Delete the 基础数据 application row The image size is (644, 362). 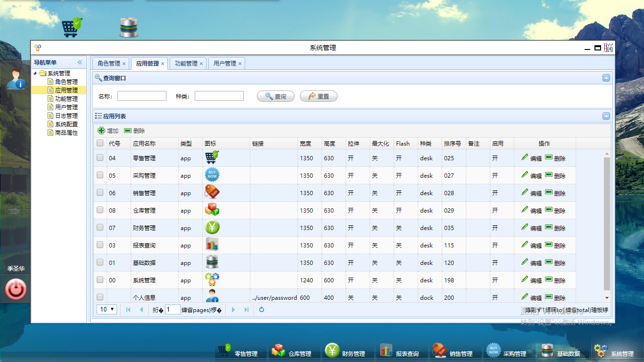tap(555, 263)
